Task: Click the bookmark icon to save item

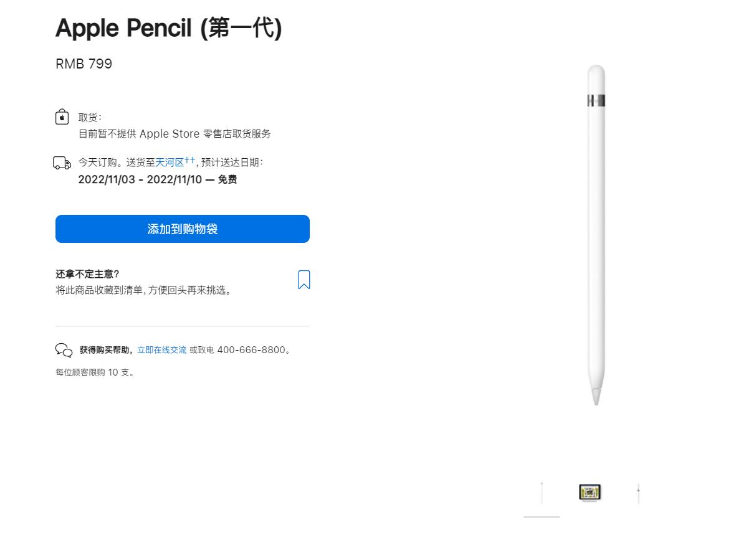Action: pos(304,280)
